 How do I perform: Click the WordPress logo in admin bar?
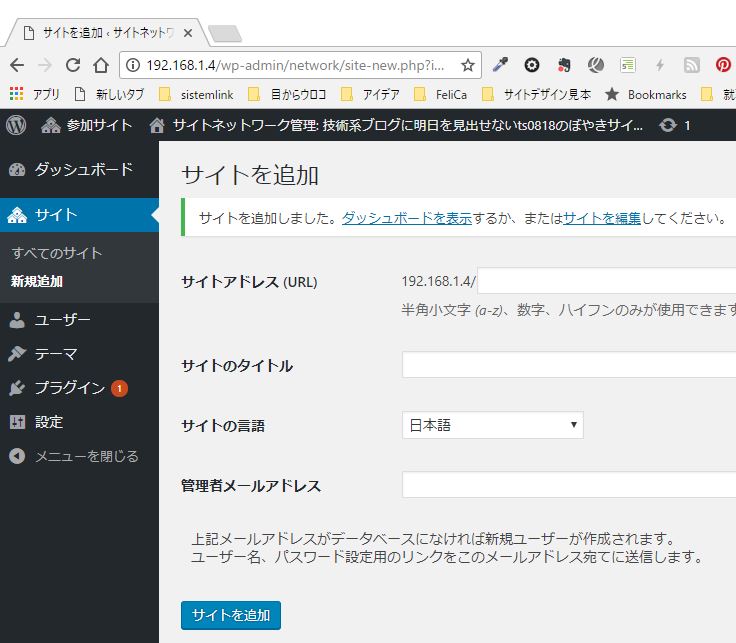click(x=16, y=125)
